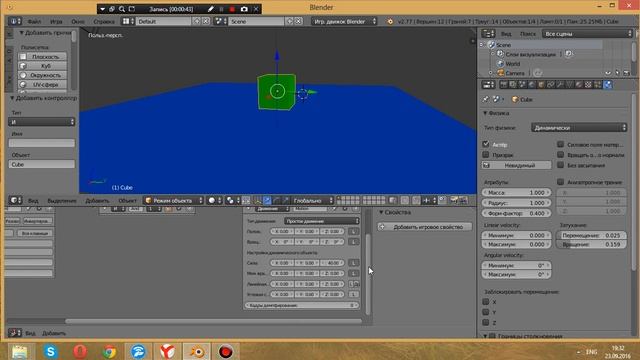Open the Texture properties tab (checker icon)

coord(588,84)
